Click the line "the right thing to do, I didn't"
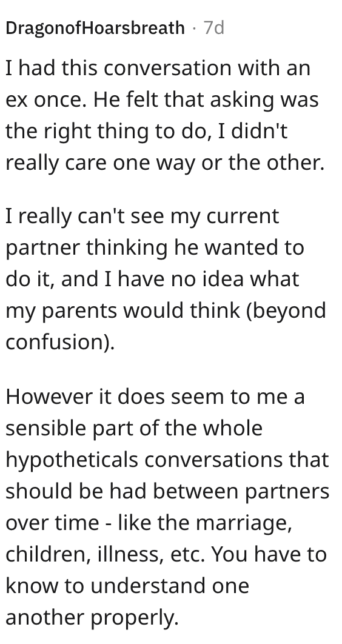The image size is (342, 644). (147, 132)
